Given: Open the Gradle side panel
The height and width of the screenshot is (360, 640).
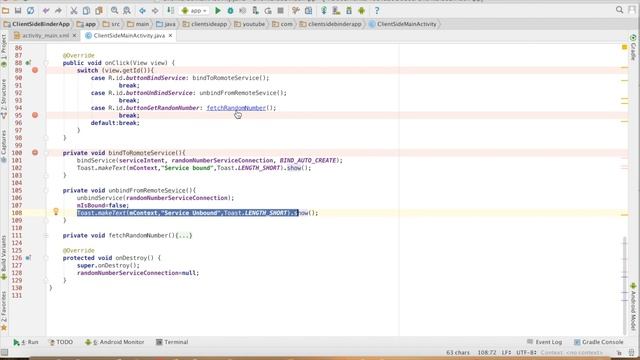Looking at the screenshot, I should click(633, 47).
